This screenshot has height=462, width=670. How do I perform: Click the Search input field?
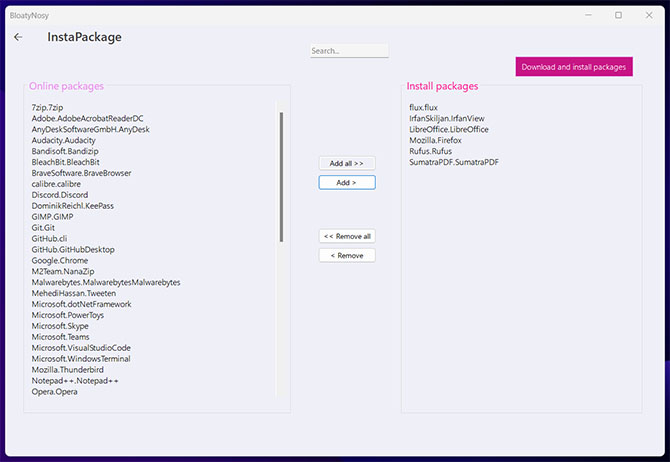pyautogui.click(x=349, y=51)
